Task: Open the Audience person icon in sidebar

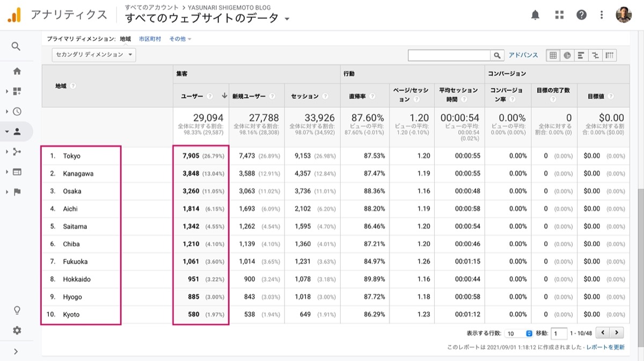Action: (17, 131)
